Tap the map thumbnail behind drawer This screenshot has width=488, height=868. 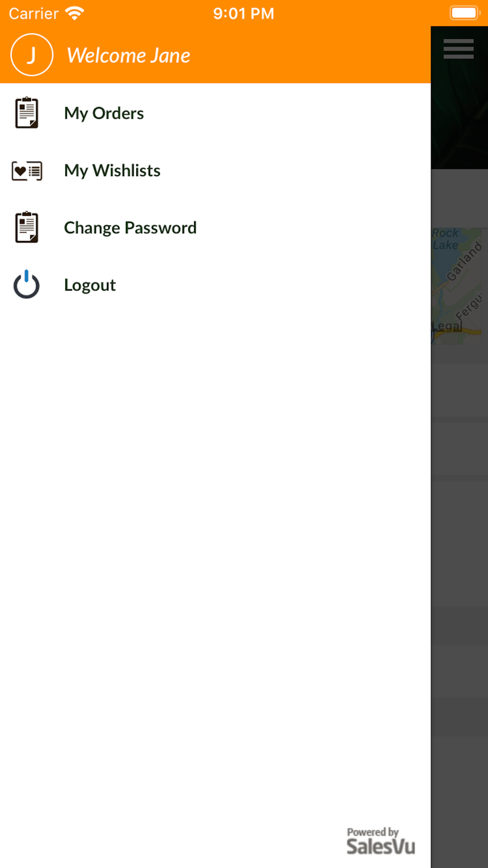tap(457, 286)
